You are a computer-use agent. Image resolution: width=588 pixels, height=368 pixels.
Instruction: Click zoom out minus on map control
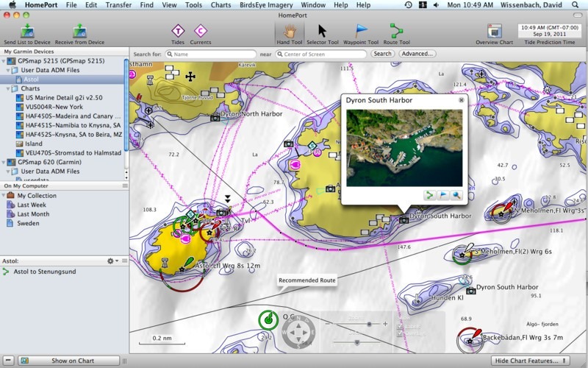(328, 324)
